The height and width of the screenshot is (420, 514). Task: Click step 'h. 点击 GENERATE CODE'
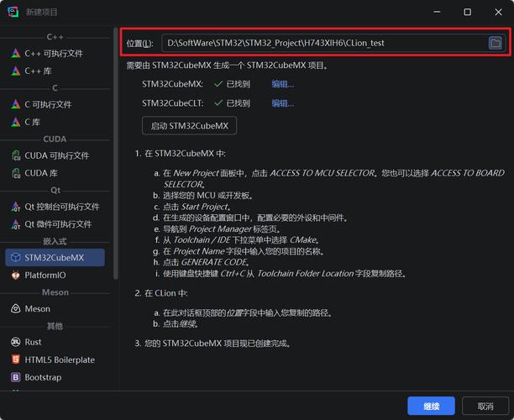pyautogui.click(x=202, y=262)
